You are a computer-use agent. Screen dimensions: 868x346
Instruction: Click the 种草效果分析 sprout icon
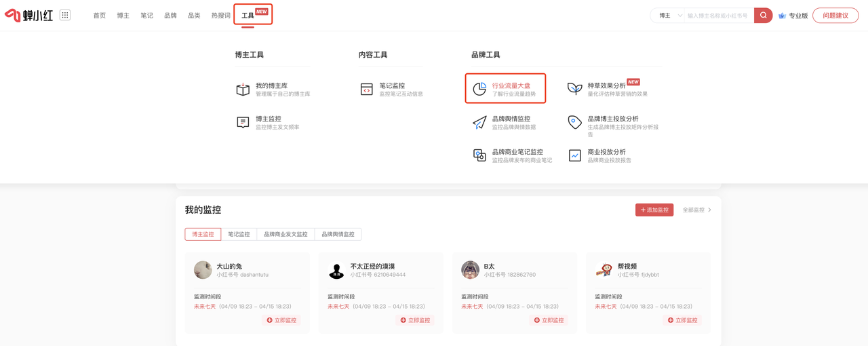pos(575,89)
